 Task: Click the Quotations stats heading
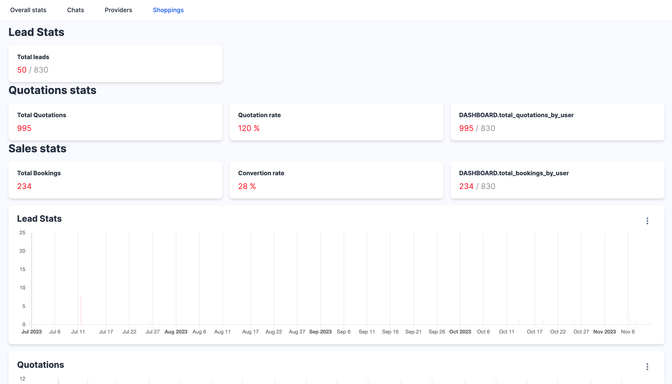point(52,90)
